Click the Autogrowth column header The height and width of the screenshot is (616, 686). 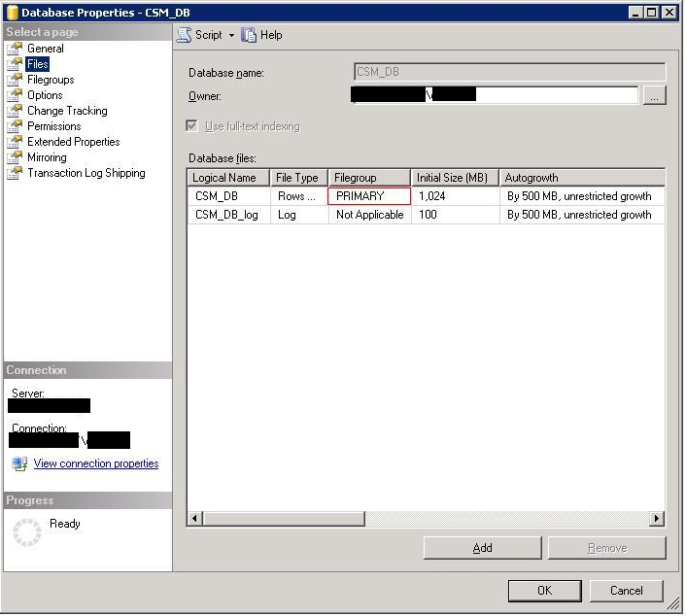pyautogui.click(x=581, y=178)
